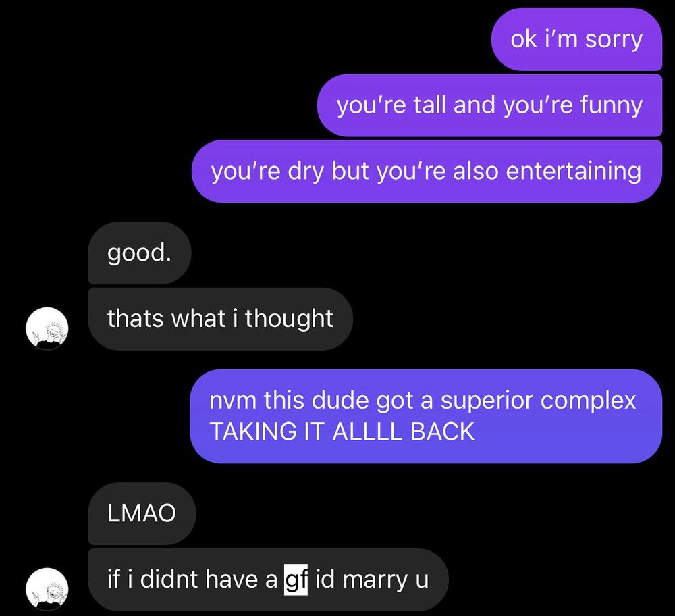Tap the "if i didnt have a" text
The image size is (675, 616).
(192, 579)
